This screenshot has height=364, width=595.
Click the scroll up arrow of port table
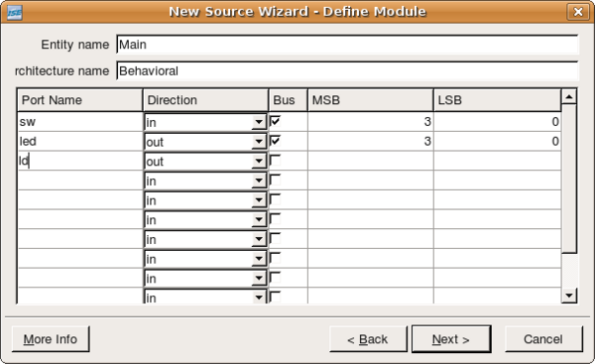click(x=569, y=97)
